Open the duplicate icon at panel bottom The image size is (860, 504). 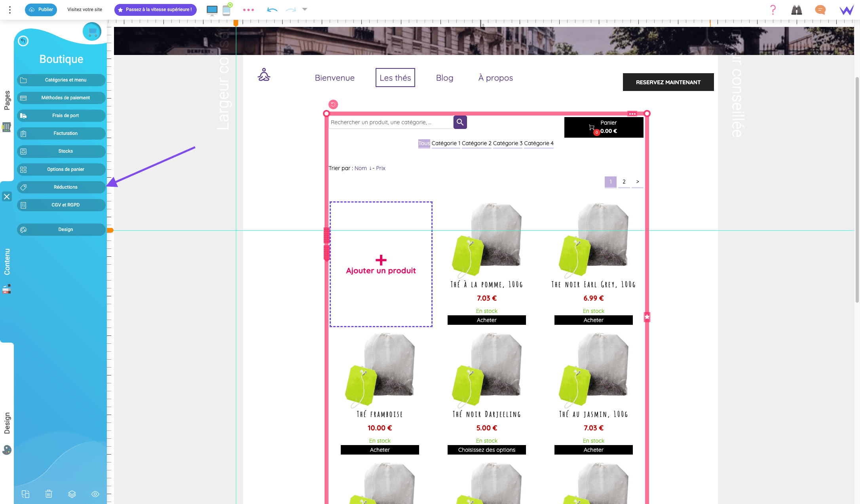pos(25,494)
